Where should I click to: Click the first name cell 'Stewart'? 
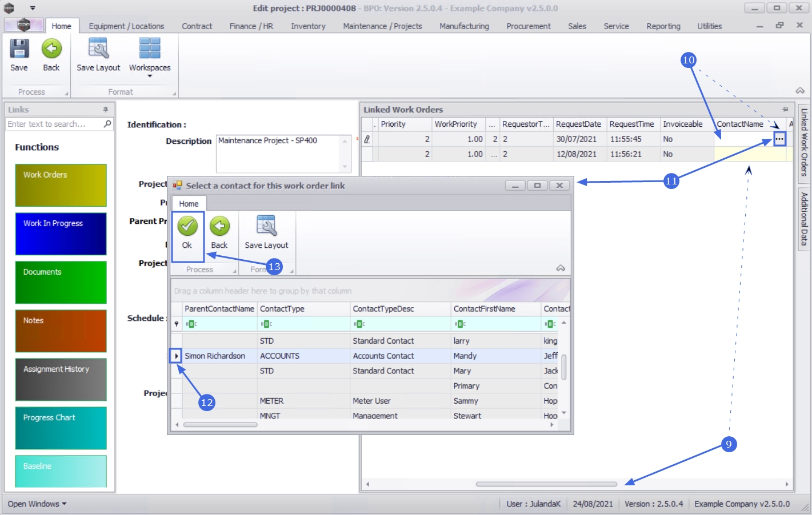click(x=495, y=416)
